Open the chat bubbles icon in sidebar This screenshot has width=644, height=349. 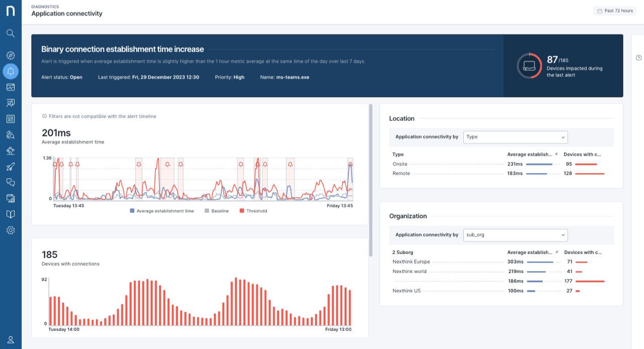coord(11,182)
